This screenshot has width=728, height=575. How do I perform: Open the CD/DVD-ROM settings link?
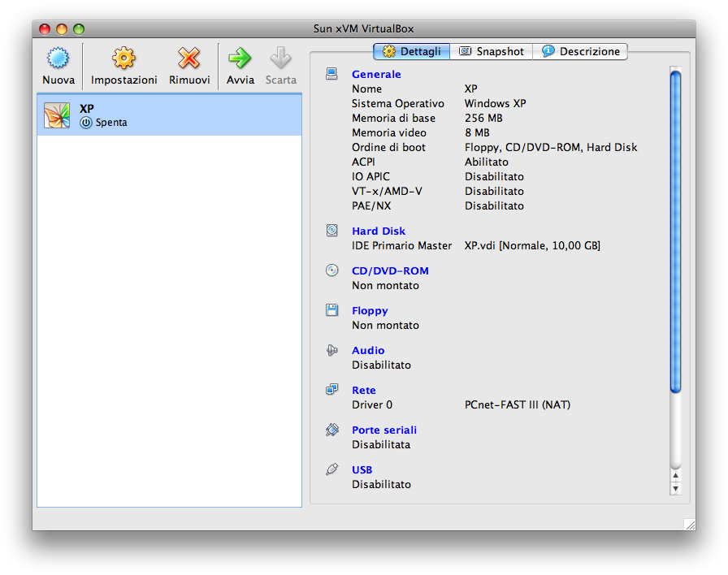(390, 271)
